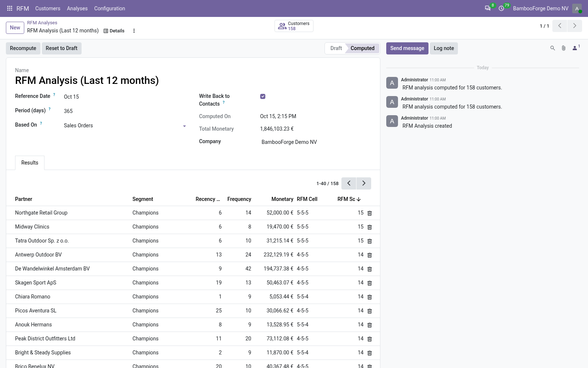Search chatter messages magnifier icon
Image resolution: width=588 pixels, height=368 pixels.
[x=552, y=48]
